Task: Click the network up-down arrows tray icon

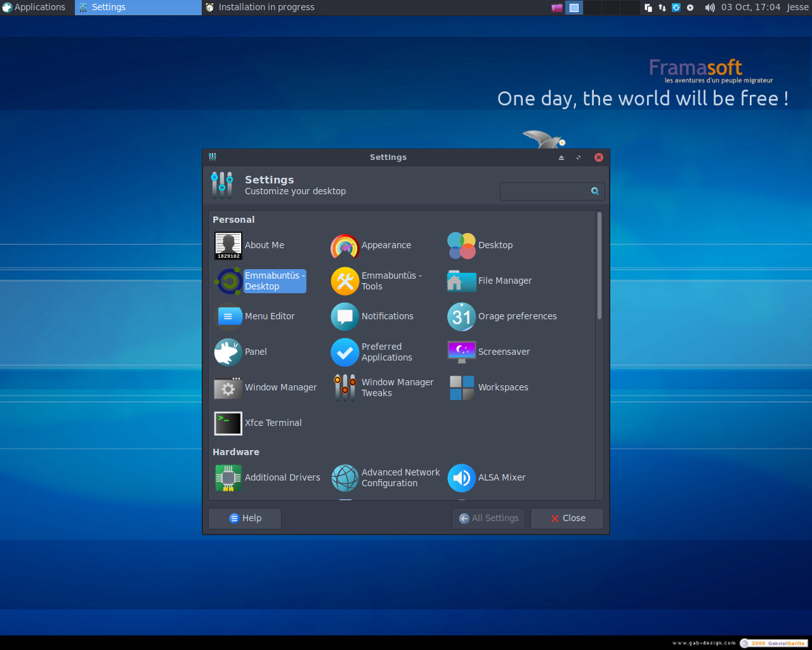Action: tap(662, 8)
